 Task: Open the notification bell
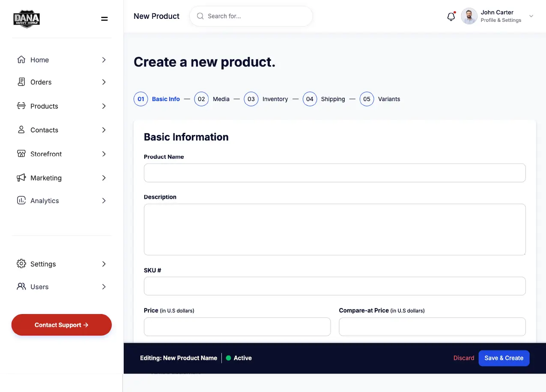click(451, 16)
